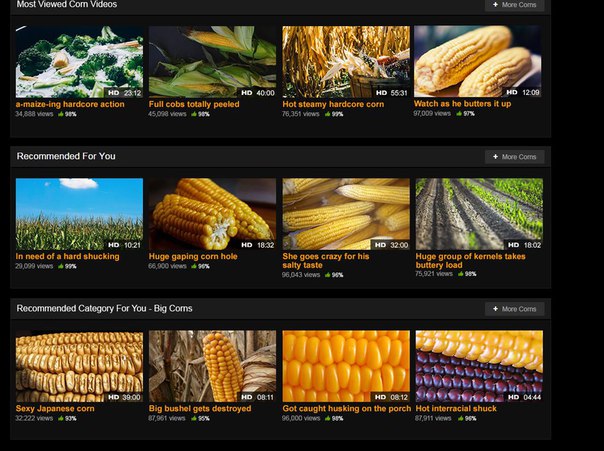Viewport: 604px width, 451px height.
Task: Click thumbs-up icon under 'Sexy Japanese corn'
Action: pyautogui.click(x=61, y=418)
